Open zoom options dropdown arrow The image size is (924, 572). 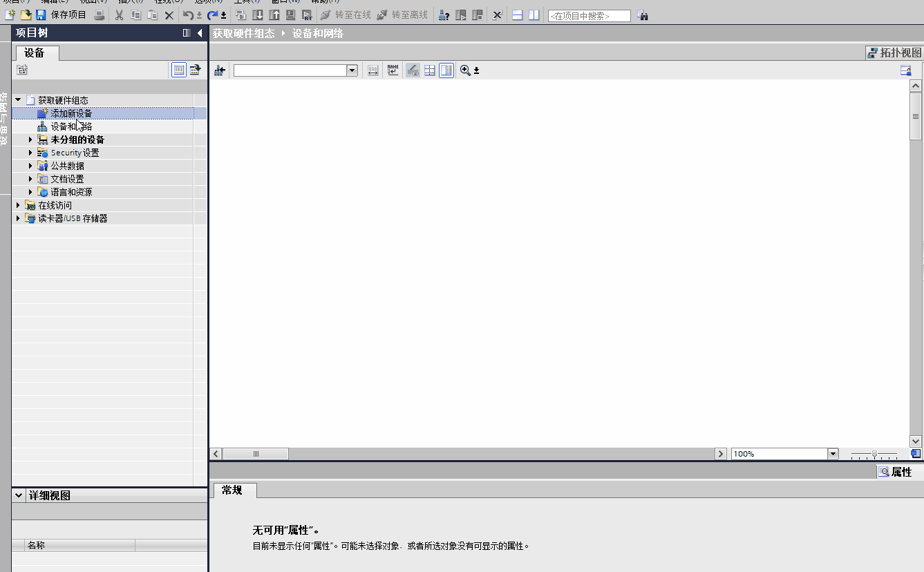pyautogui.click(x=476, y=70)
